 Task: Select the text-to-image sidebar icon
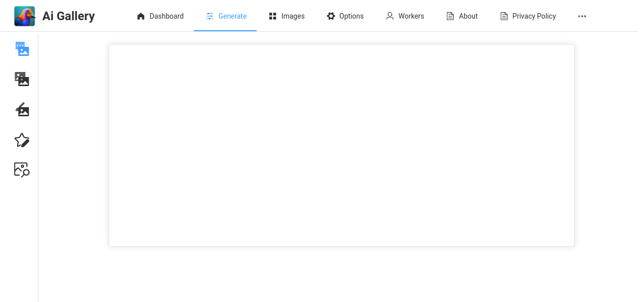pos(22,49)
